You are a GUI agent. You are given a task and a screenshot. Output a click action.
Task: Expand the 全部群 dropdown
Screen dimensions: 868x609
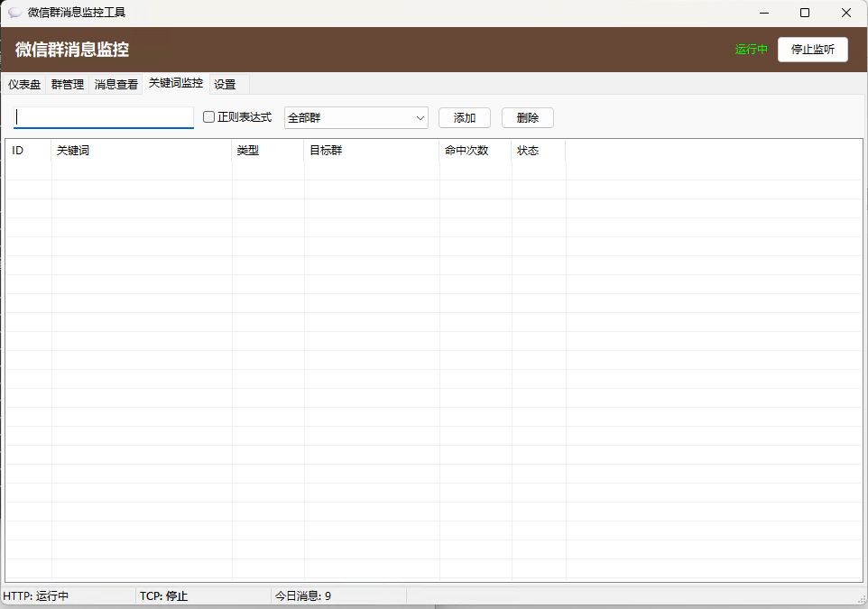click(420, 118)
